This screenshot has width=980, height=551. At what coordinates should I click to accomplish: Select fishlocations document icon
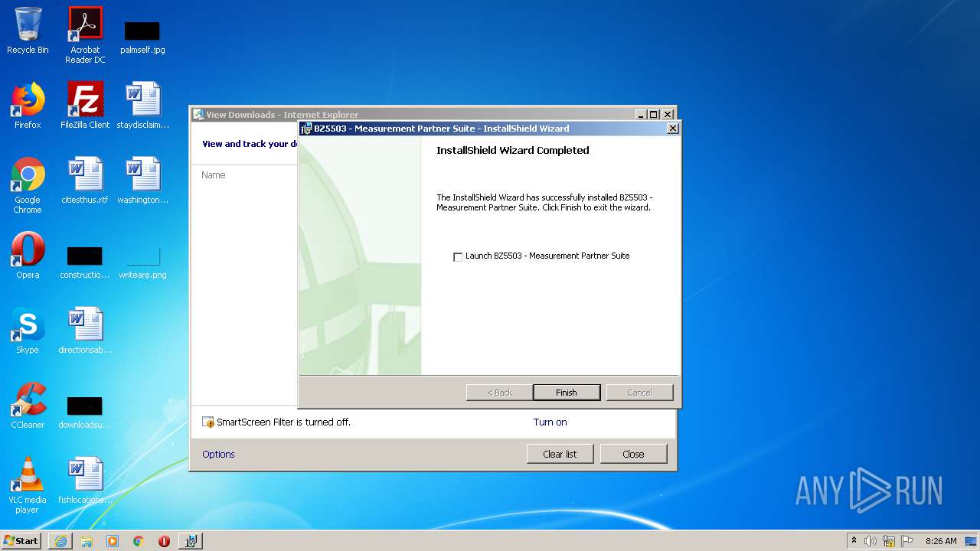pyautogui.click(x=85, y=481)
